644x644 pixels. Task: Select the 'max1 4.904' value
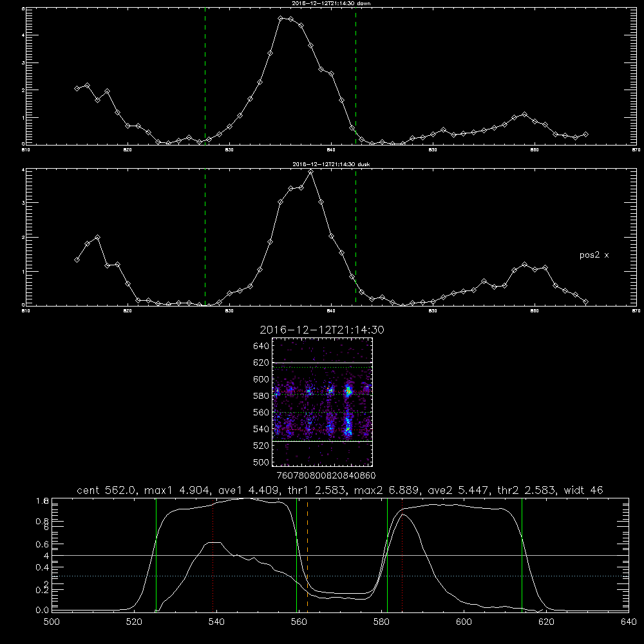177,490
